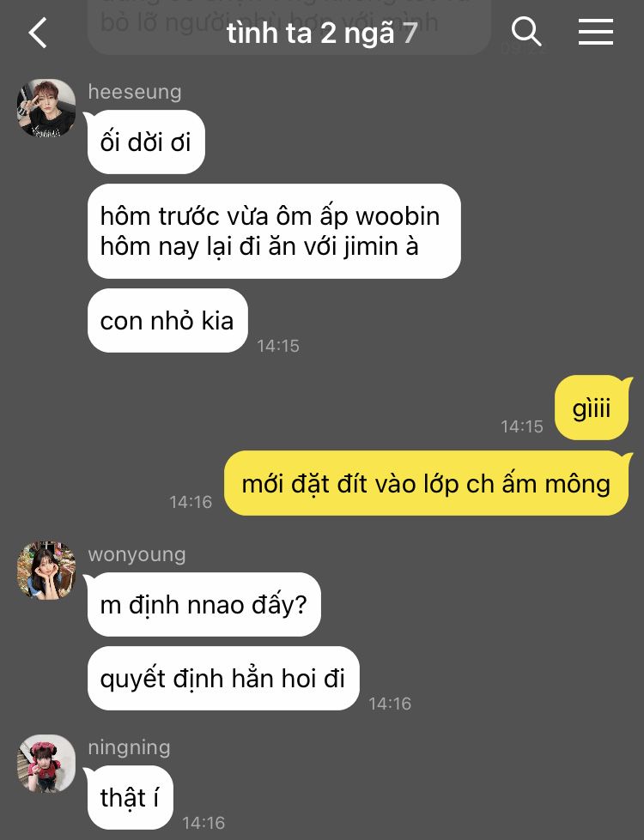Tap message mentioning woobin and jimin
This screenshot has width=644, height=840.
coord(274,231)
